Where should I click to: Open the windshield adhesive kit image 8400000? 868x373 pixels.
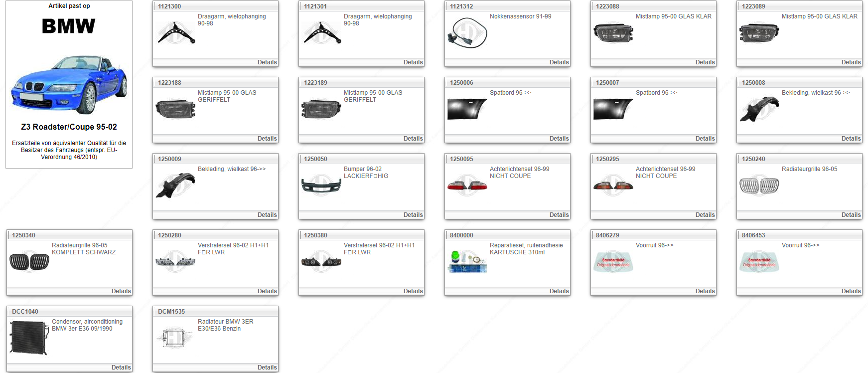(467, 262)
